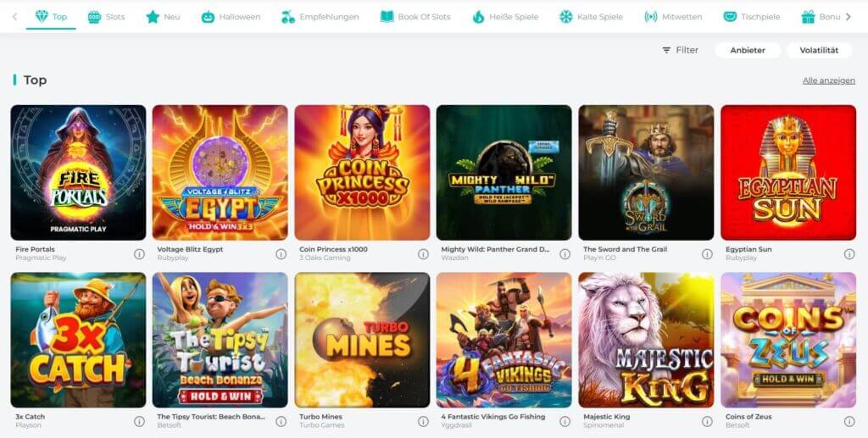Show info for Egyptian Sun game
Image resolution: width=868 pixels, height=438 pixels.
(849, 254)
